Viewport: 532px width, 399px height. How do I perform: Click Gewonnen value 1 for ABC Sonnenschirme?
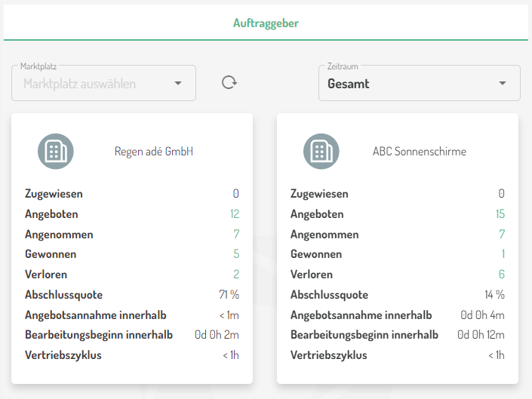pyautogui.click(x=503, y=254)
